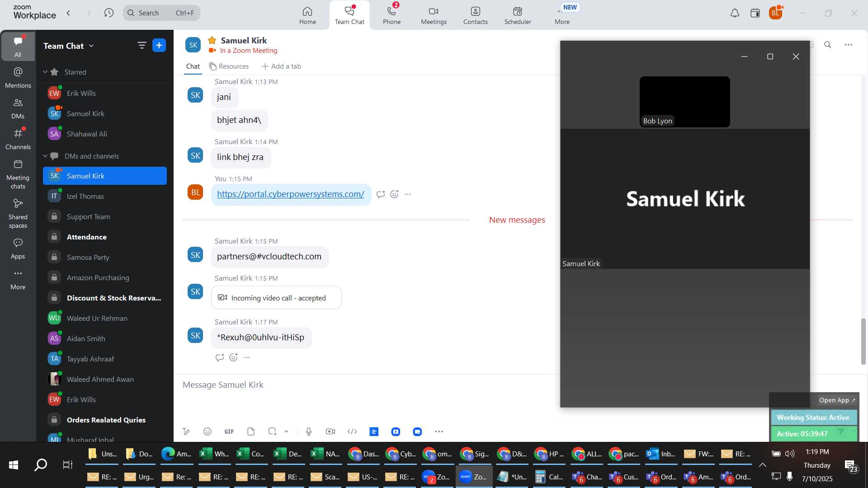Click the chat filter icon next to Team Chat
This screenshot has height=488, width=868.
(x=142, y=45)
